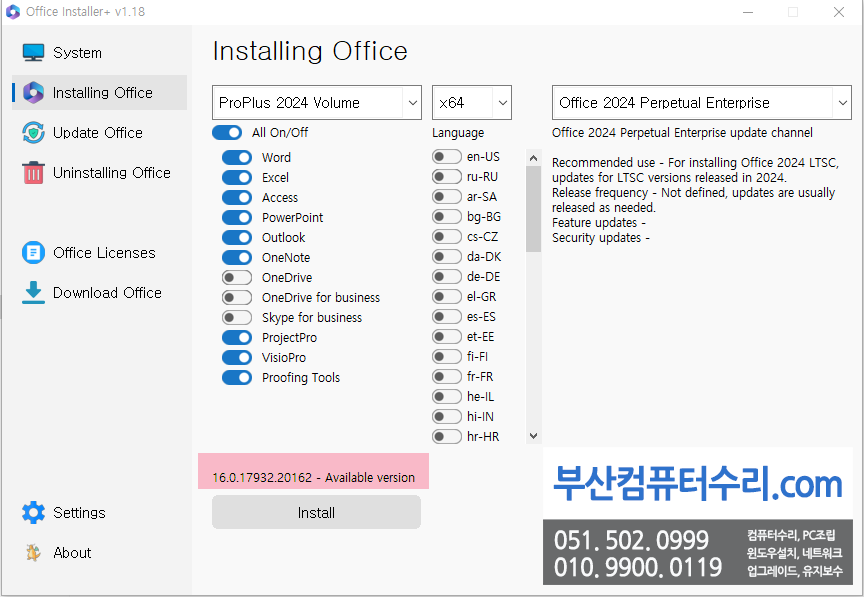Click the phone number 051.502.0999 text
Screen dimensions: 864x597
click(x=631, y=540)
